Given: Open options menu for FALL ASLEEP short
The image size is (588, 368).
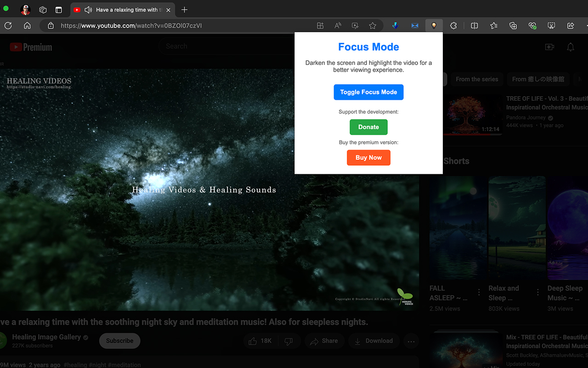Looking at the screenshot, I should tap(479, 292).
